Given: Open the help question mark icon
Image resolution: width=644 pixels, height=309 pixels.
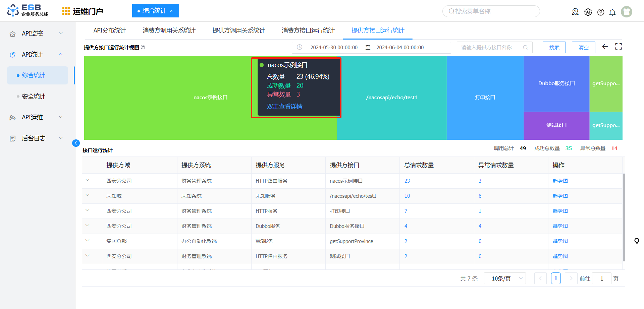Looking at the screenshot, I should pyautogui.click(x=601, y=12).
